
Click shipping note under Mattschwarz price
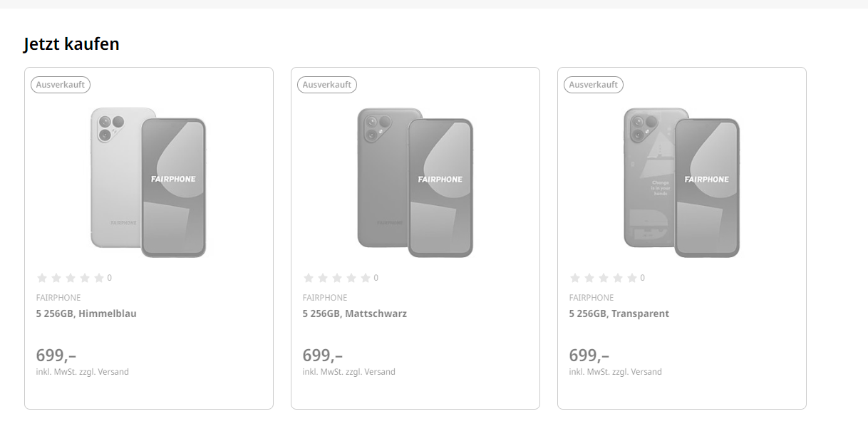(x=349, y=372)
